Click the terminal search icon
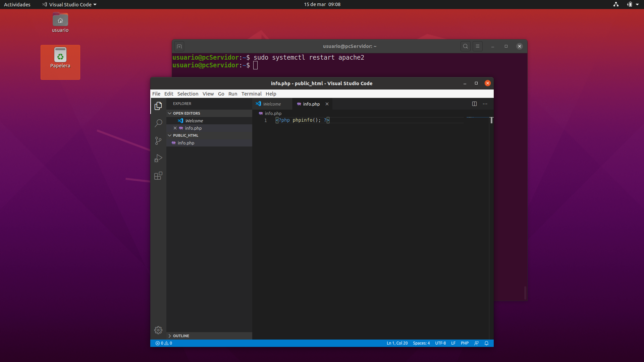Viewport: 644px width, 362px height. coord(466,46)
